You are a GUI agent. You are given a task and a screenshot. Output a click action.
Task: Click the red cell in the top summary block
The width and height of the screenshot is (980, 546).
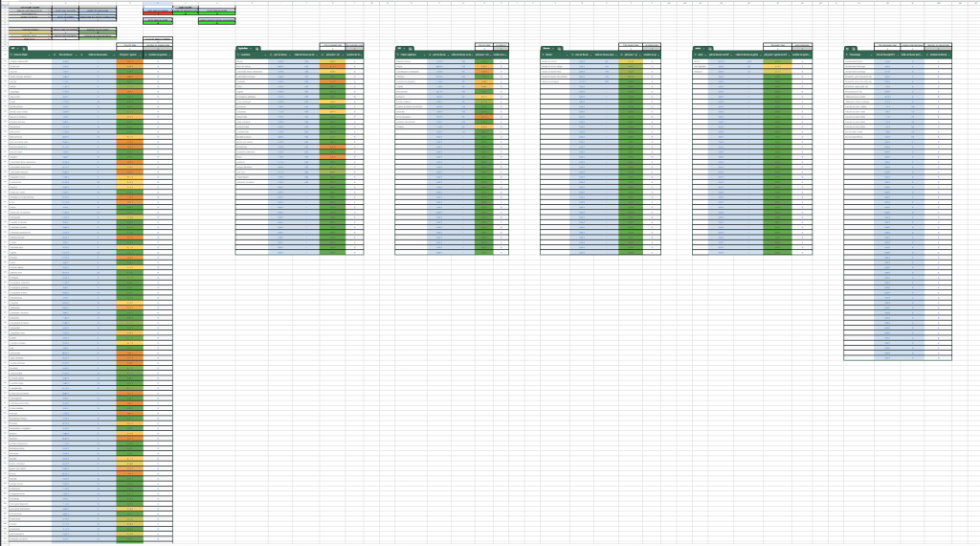point(157,13)
